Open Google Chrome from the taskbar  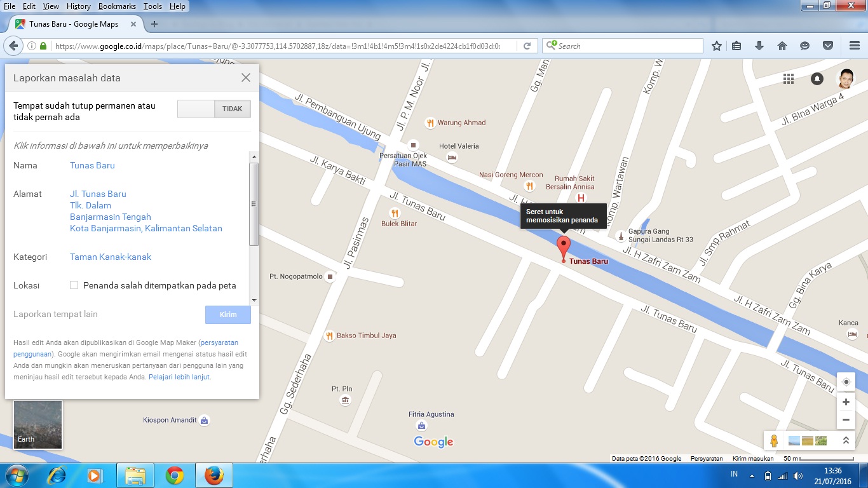(x=175, y=475)
